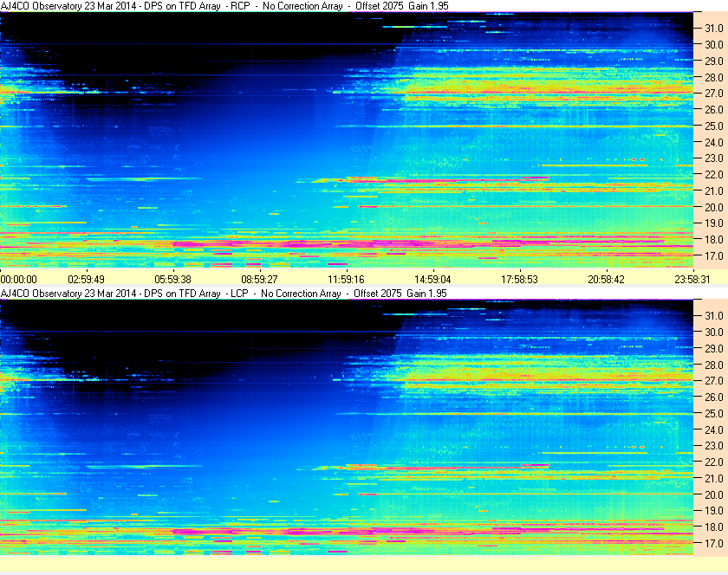
Task: Select 24.0 on the LCP frequency axis
Action: (x=714, y=430)
